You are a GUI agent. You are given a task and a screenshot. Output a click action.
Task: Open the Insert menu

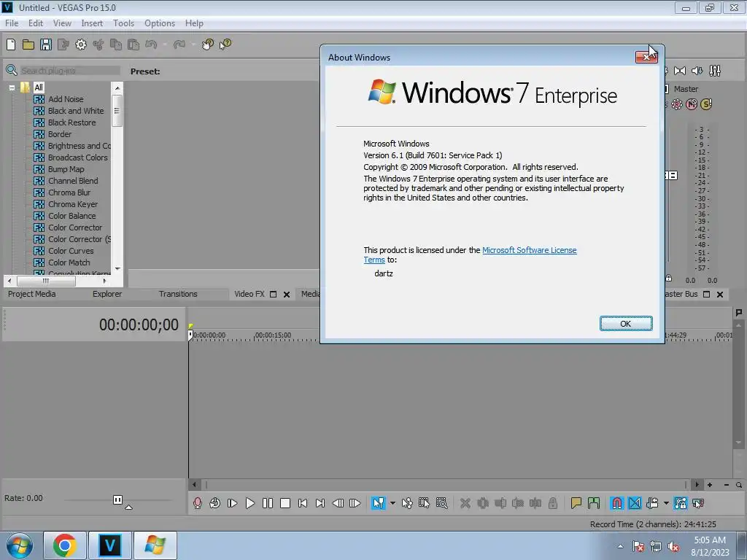coord(92,23)
